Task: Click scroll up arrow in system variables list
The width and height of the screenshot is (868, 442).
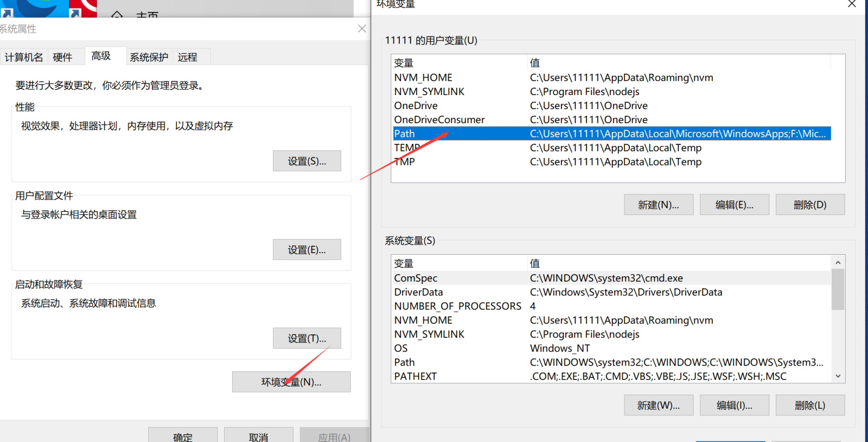Action: (838, 263)
